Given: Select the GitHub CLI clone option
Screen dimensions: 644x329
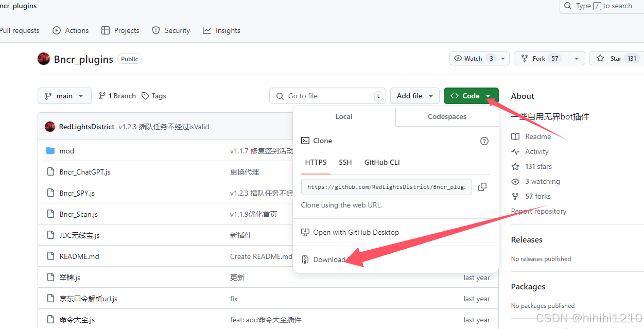Looking at the screenshot, I should pos(382,162).
